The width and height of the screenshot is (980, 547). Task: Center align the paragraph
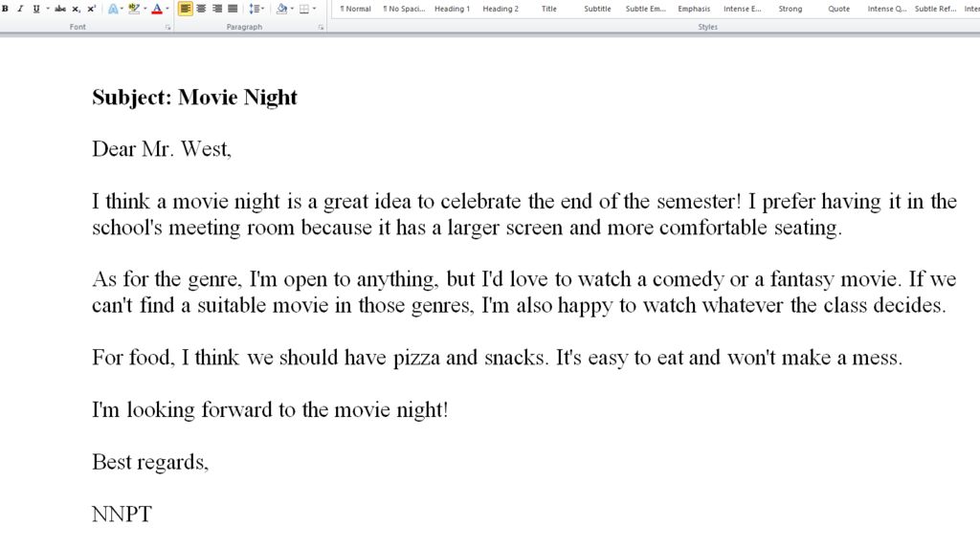coord(201,9)
